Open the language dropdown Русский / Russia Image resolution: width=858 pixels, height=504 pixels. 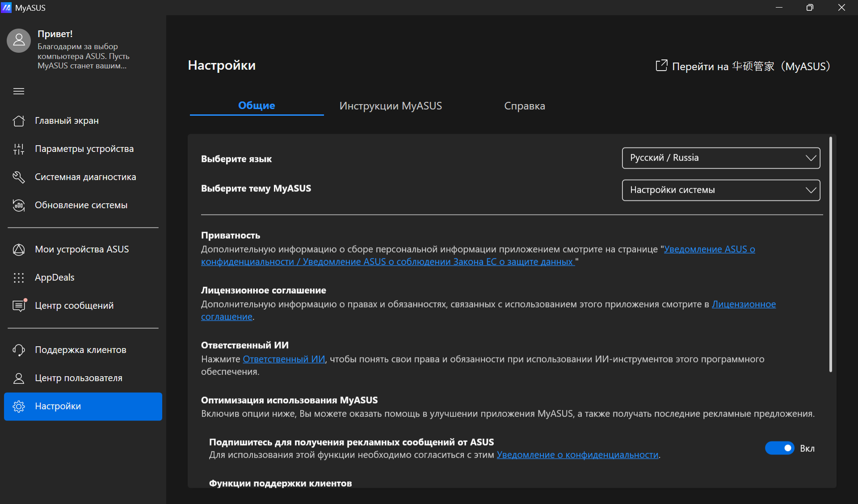tap(720, 158)
